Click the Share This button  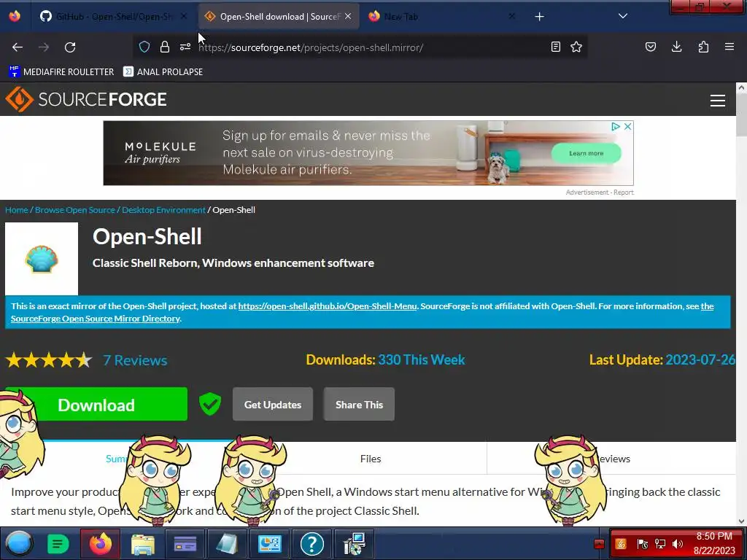click(x=359, y=404)
